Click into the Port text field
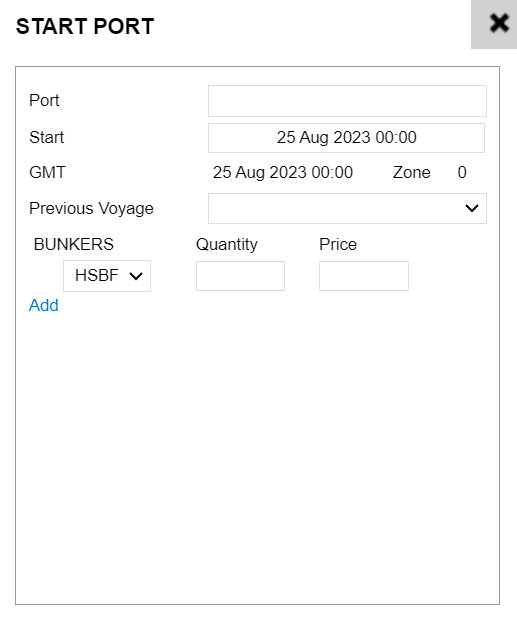 click(x=347, y=101)
